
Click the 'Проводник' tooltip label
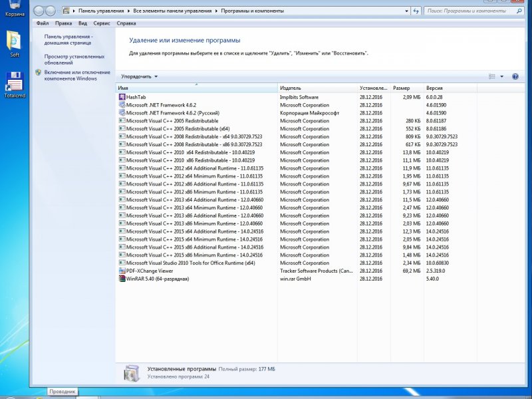(x=62, y=392)
